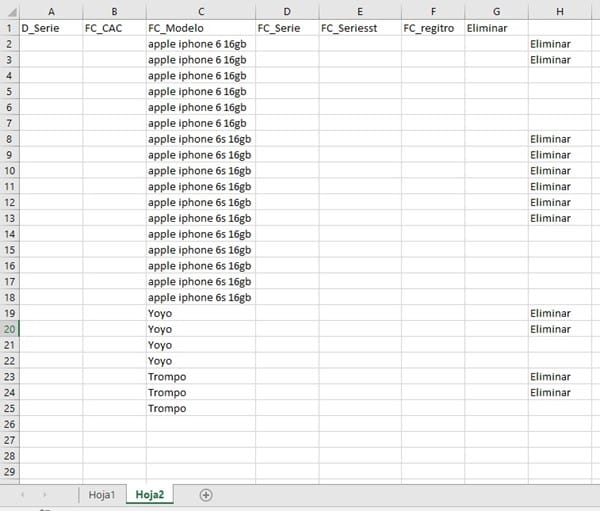Select 'apple iphone 6s 16gb' in row 18
This screenshot has height=511, width=600.
201,297
